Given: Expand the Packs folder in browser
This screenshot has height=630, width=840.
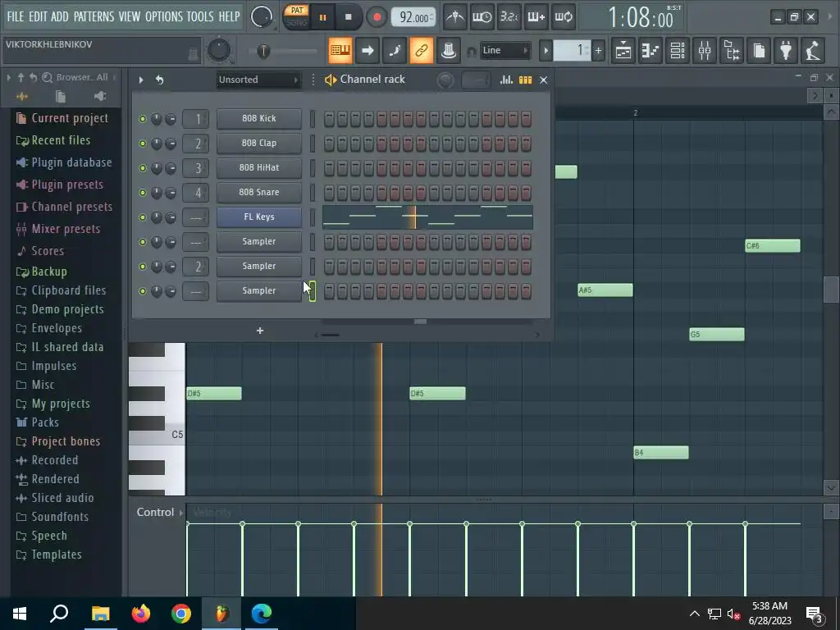Looking at the screenshot, I should tap(38, 422).
